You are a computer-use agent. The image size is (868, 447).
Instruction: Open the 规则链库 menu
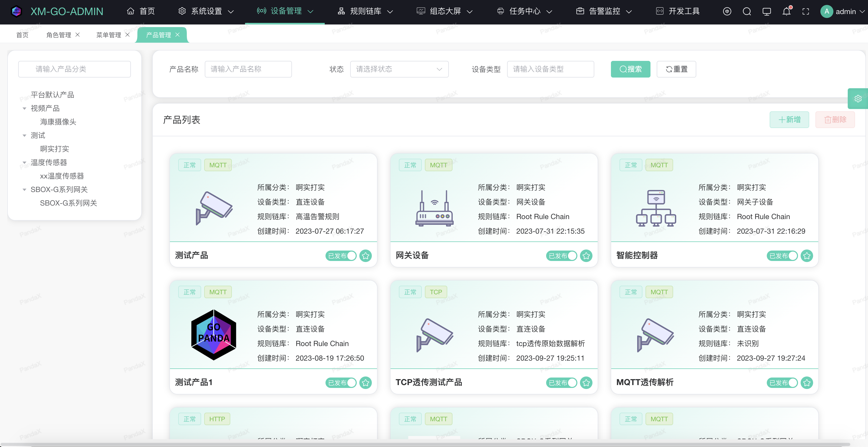click(x=365, y=11)
